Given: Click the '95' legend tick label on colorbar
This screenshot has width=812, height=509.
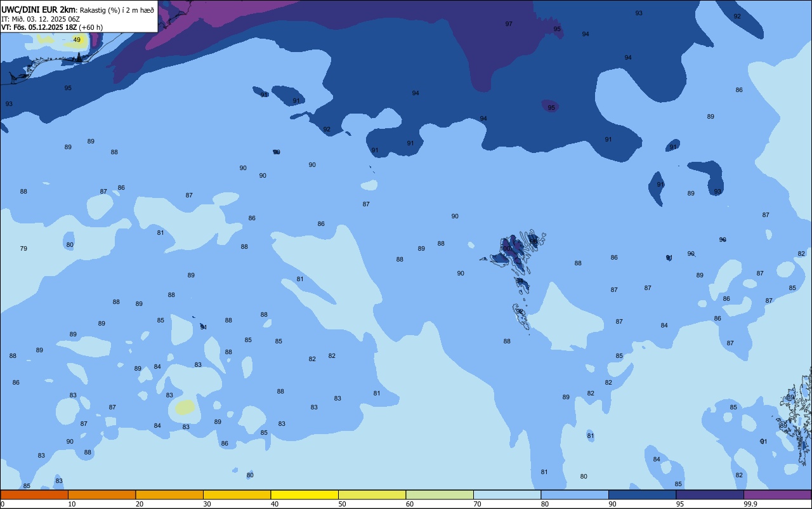Looking at the screenshot, I should [x=680, y=504].
